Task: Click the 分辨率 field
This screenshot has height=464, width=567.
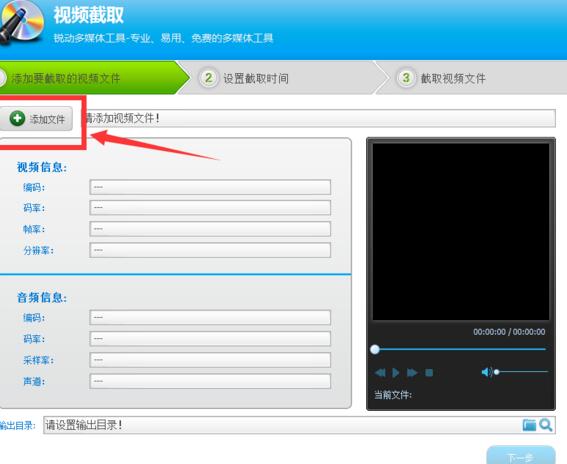Action: click(x=210, y=250)
